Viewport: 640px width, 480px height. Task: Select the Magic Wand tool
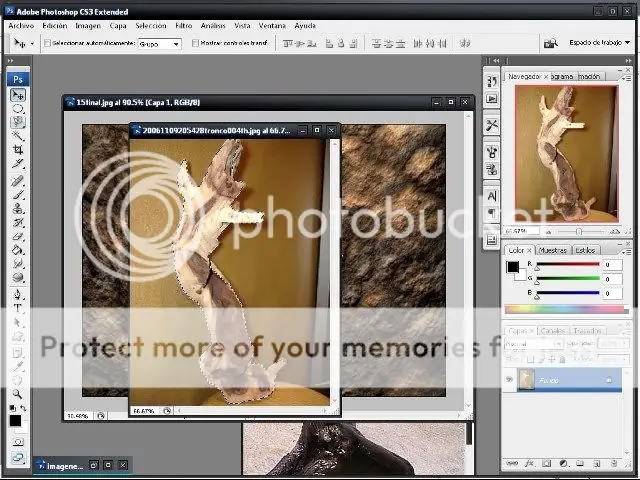(x=18, y=135)
